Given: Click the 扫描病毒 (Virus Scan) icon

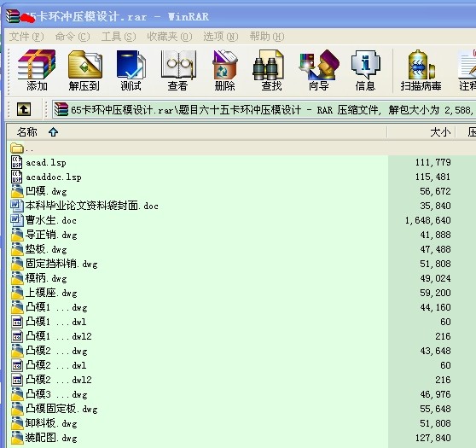Looking at the screenshot, I should [421, 70].
